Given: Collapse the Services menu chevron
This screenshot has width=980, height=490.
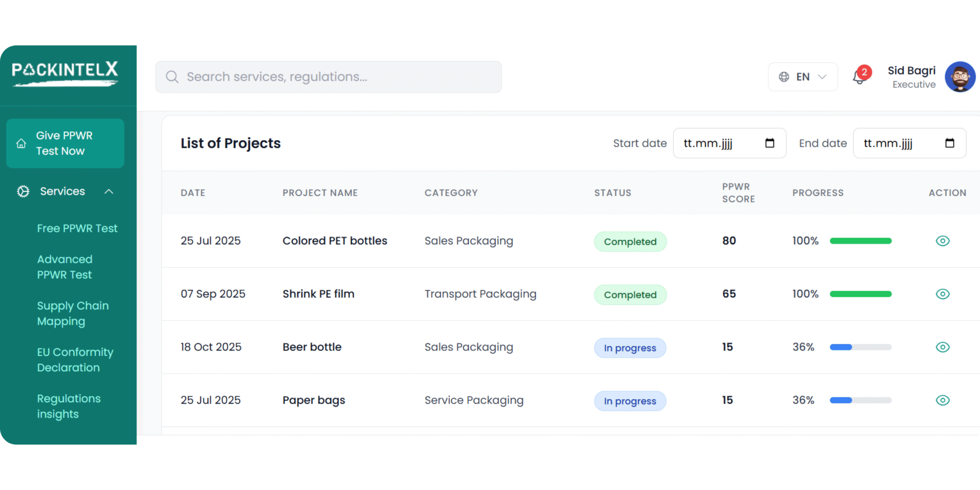Looking at the screenshot, I should pyautogui.click(x=109, y=191).
